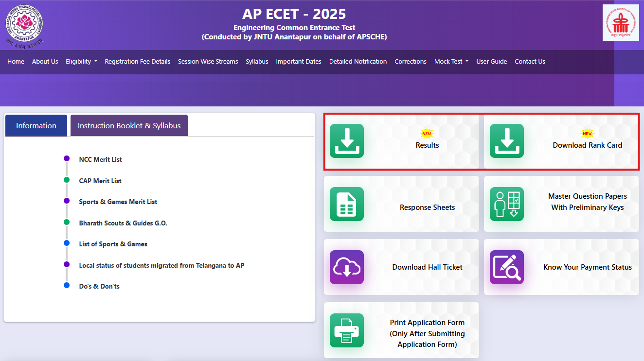The width and height of the screenshot is (644, 361).
Task: Click the download icon beside Download Rank Card
Action: pos(507,141)
